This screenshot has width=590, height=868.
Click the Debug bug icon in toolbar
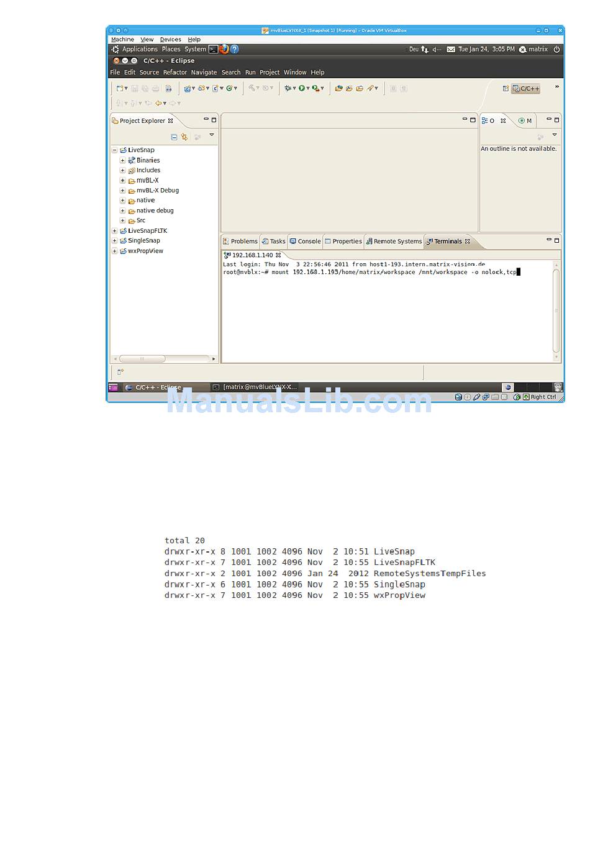click(288, 89)
